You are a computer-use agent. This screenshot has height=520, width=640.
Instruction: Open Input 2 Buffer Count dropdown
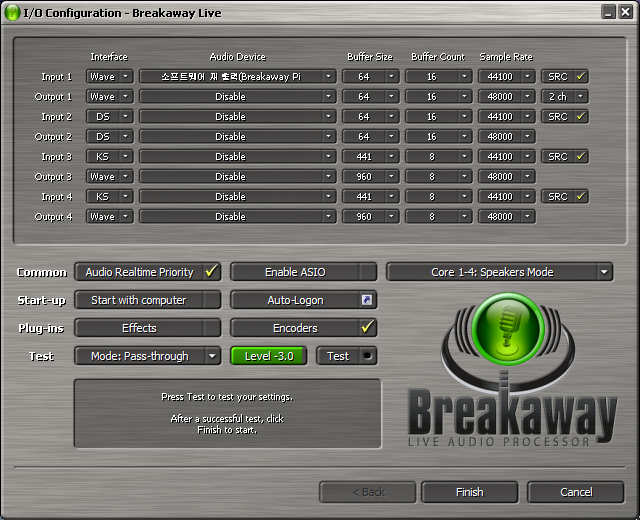[438, 116]
